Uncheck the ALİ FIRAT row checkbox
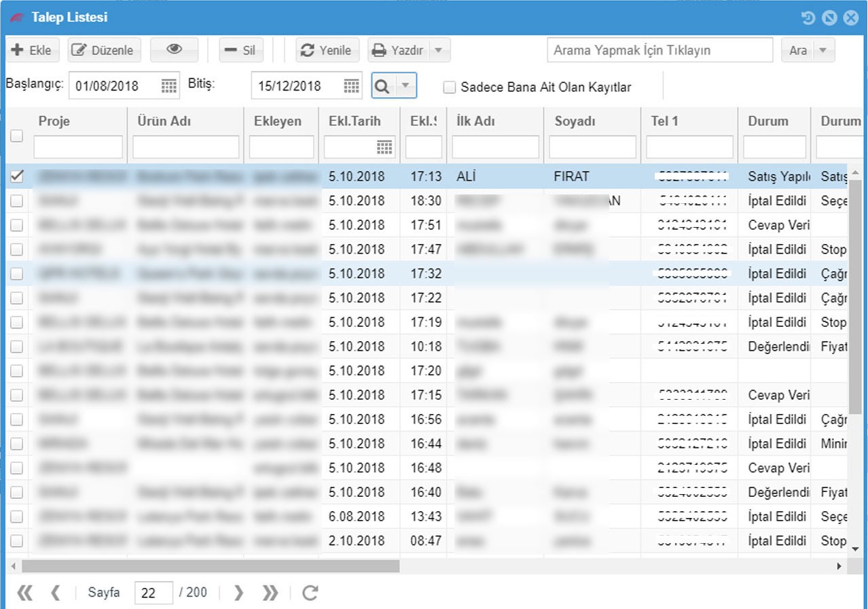Image resolution: width=868 pixels, height=609 pixels. 17,176
